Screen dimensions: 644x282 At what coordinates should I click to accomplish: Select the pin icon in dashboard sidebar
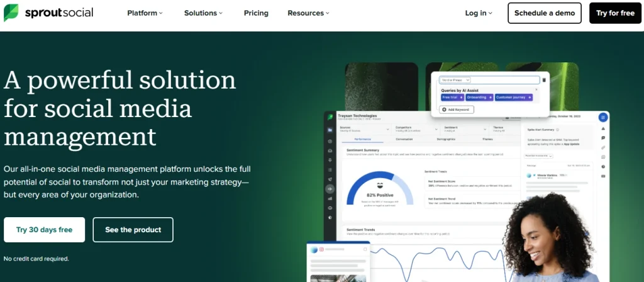click(330, 160)
